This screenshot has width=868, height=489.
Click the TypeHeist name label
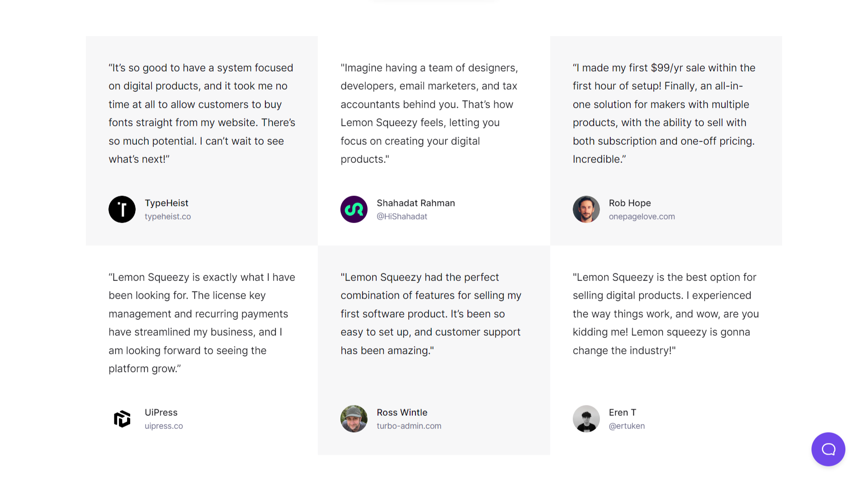pos(166,203)
